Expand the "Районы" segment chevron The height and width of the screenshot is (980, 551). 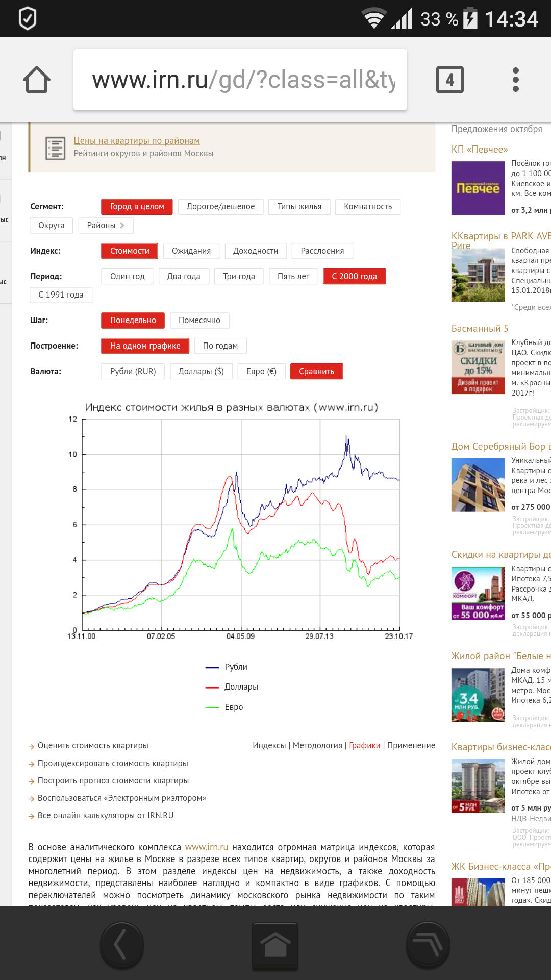122,225
